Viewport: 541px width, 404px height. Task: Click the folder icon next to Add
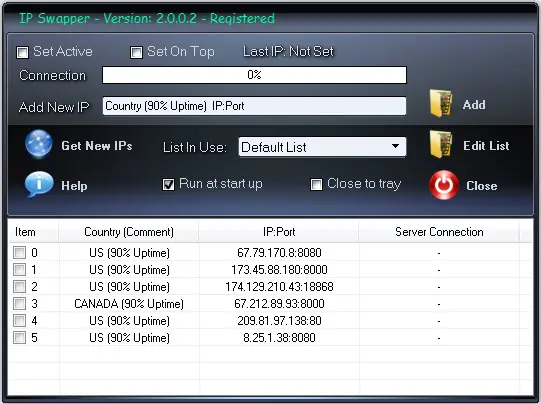point(441,104)
